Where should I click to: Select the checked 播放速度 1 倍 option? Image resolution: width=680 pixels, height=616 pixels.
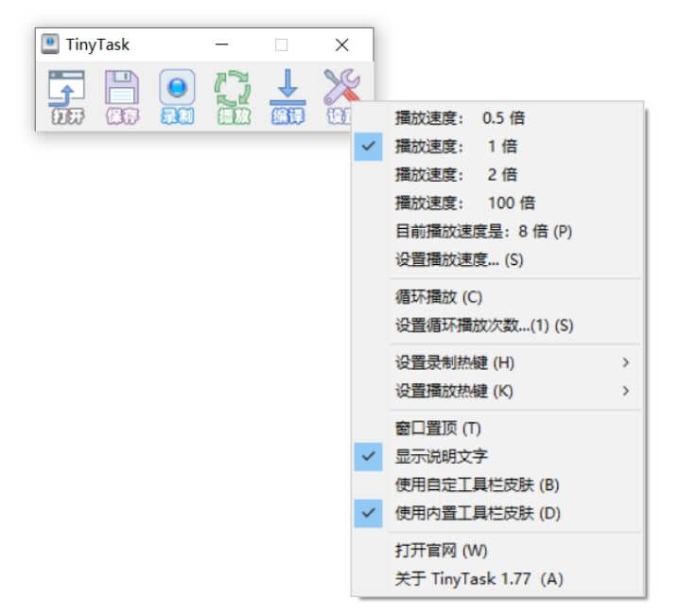pos(497,147)
